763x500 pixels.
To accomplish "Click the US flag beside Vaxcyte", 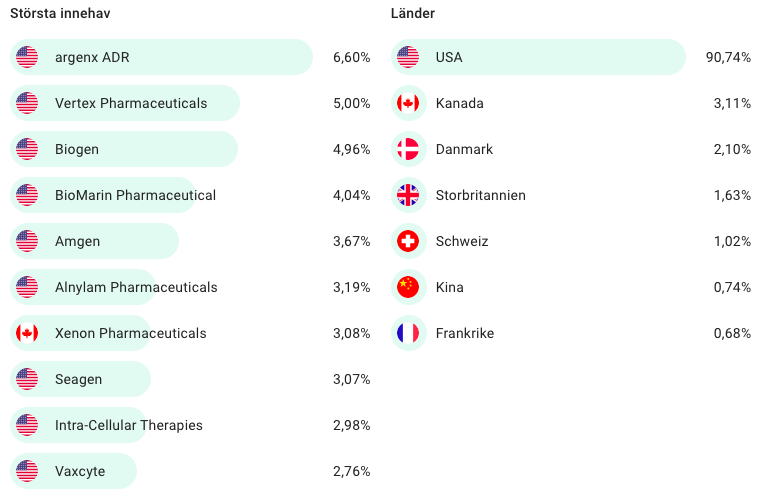I will 27,471.
